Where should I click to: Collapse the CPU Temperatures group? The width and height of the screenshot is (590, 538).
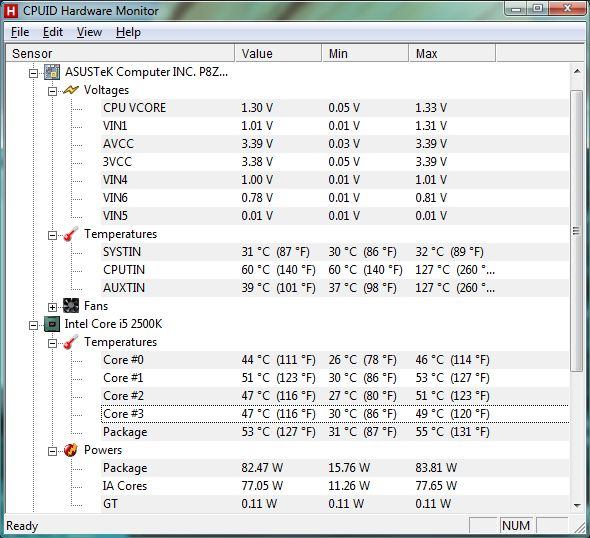(x=52, y=343)
